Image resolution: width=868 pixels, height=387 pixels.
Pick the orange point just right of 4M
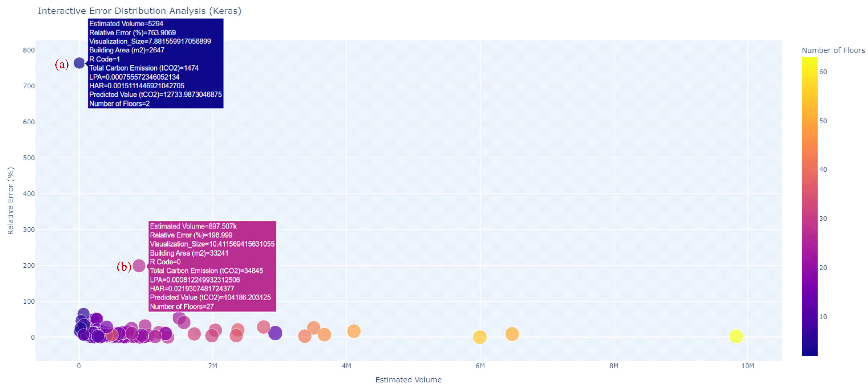(x=354, y=331)
